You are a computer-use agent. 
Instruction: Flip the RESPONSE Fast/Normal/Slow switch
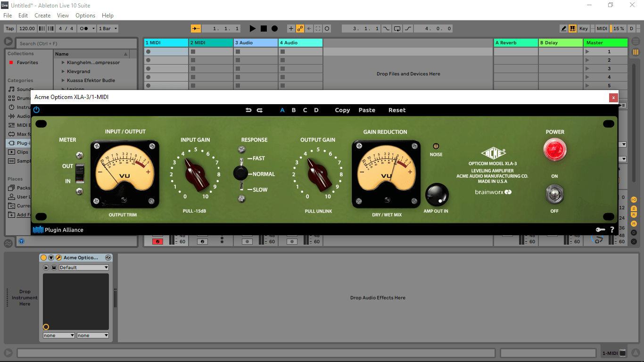[241, 174]
